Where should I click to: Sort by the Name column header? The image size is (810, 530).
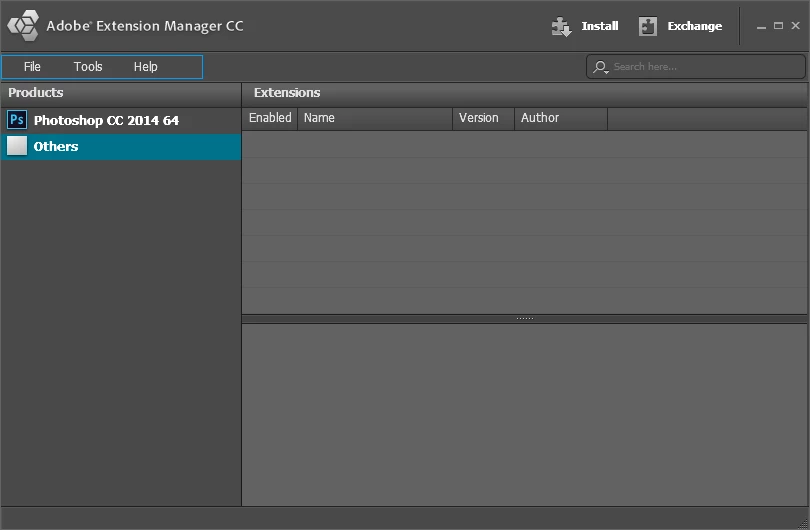point(375,118)
